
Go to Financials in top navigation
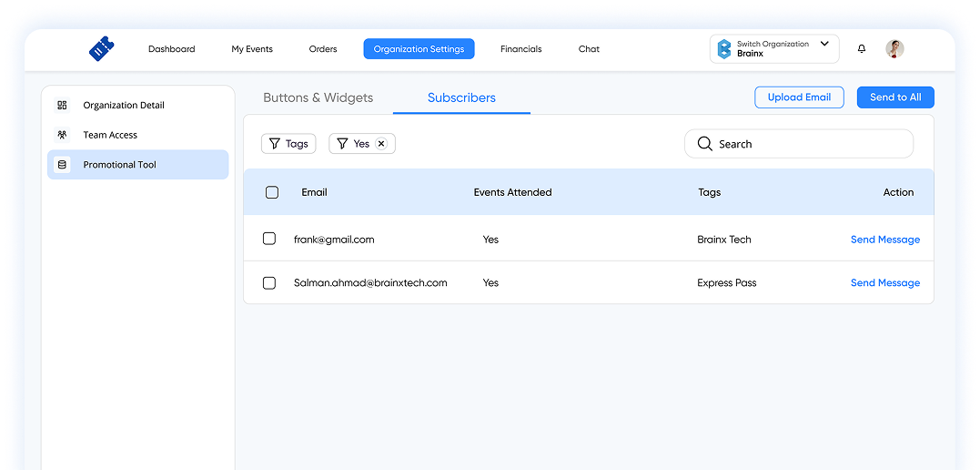point(520,49)
